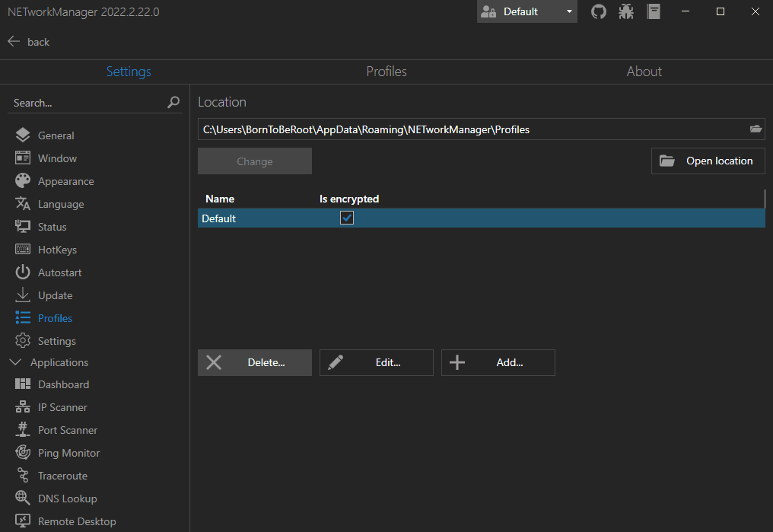
Task: Open the GitHub icon in title bar
Action: point(599,11)
